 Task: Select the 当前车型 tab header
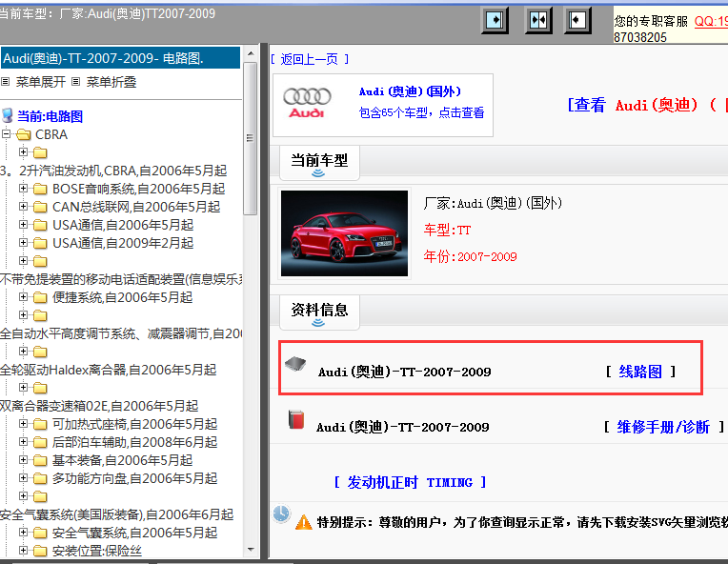click(x=319, y=161)
